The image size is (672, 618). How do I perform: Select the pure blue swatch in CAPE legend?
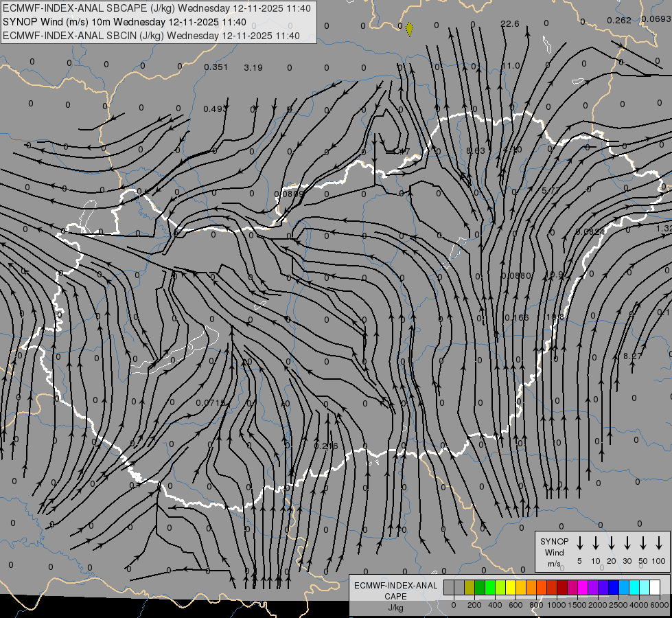point(614,587)
